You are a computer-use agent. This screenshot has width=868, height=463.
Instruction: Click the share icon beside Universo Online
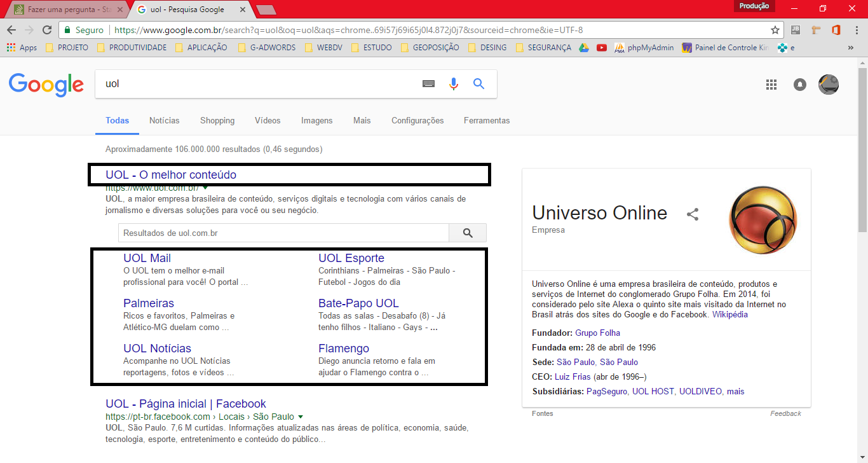tap(693, 214)
